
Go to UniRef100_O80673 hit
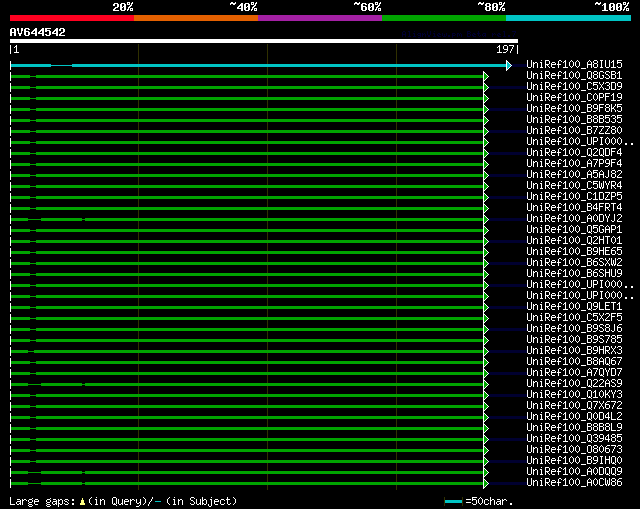click(574, 450)
